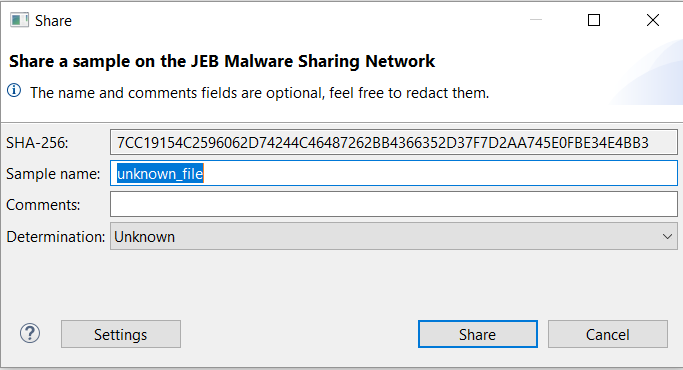Click the Determination dropdown chevron arrow

[667, 237]
